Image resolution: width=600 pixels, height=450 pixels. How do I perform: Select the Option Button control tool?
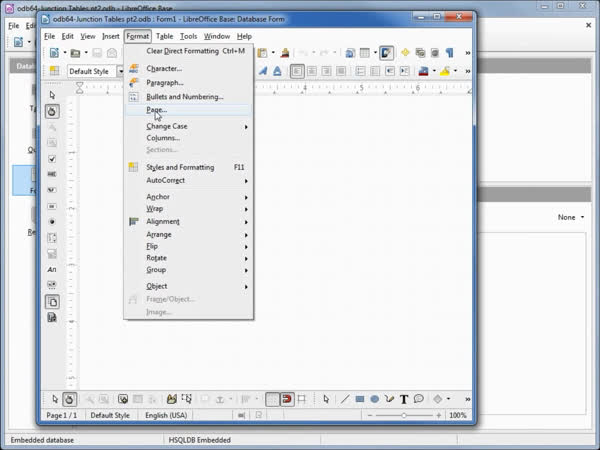52,222
